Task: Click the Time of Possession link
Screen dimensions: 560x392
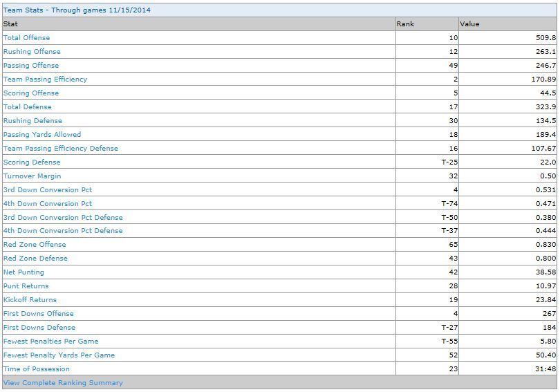Action: 37,369
